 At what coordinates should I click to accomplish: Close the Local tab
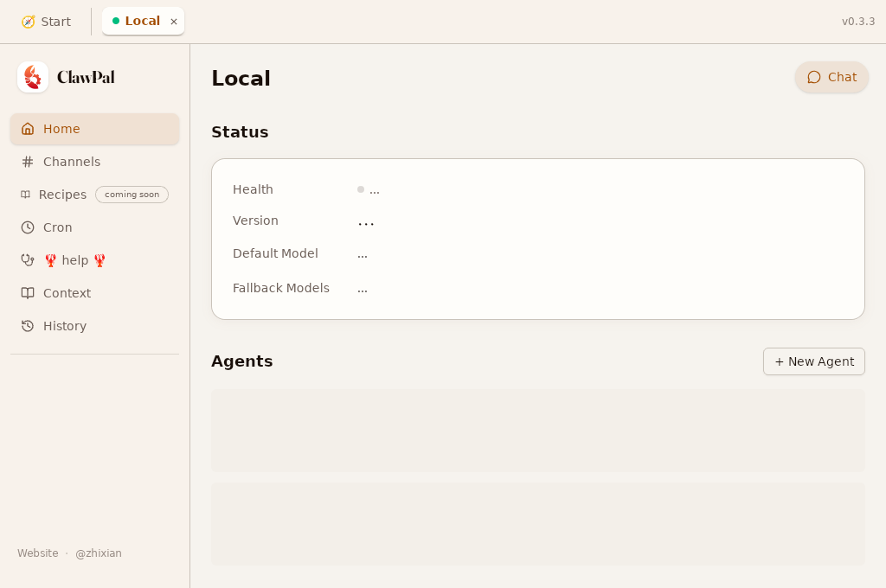click(174, 22)
